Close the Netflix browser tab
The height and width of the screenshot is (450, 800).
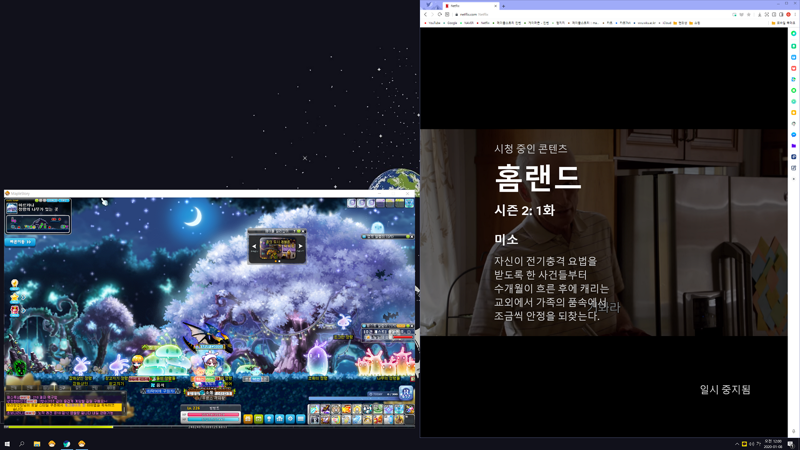[x=496, y=6]
